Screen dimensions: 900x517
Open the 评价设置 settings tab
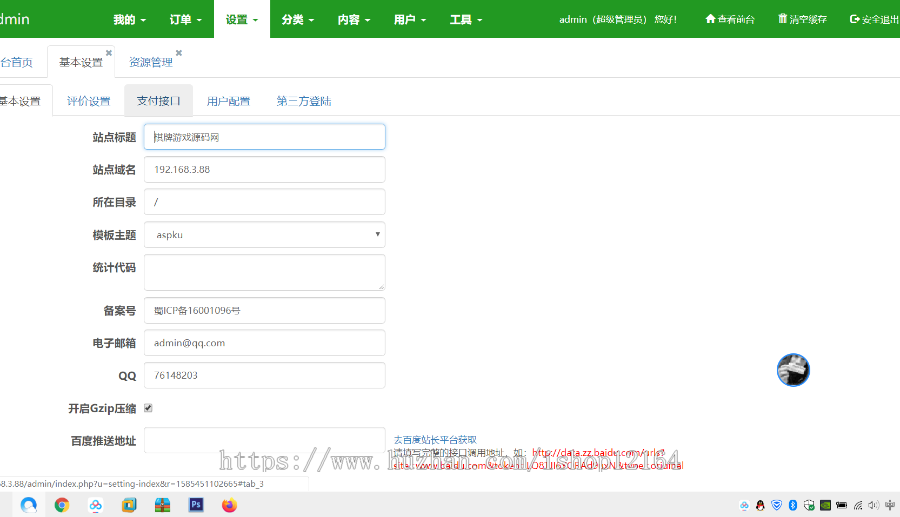pyautogui.click(x=88, y=102)
